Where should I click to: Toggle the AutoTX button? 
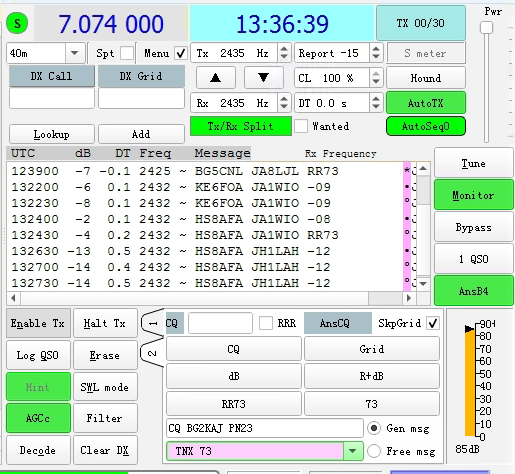point(426,103)
